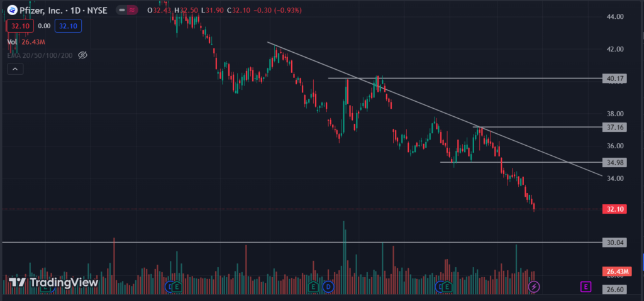The width and height of the screenshot is (644, 301).
Task: Select the horizontal line at 34.98
Action: point(521,162)
